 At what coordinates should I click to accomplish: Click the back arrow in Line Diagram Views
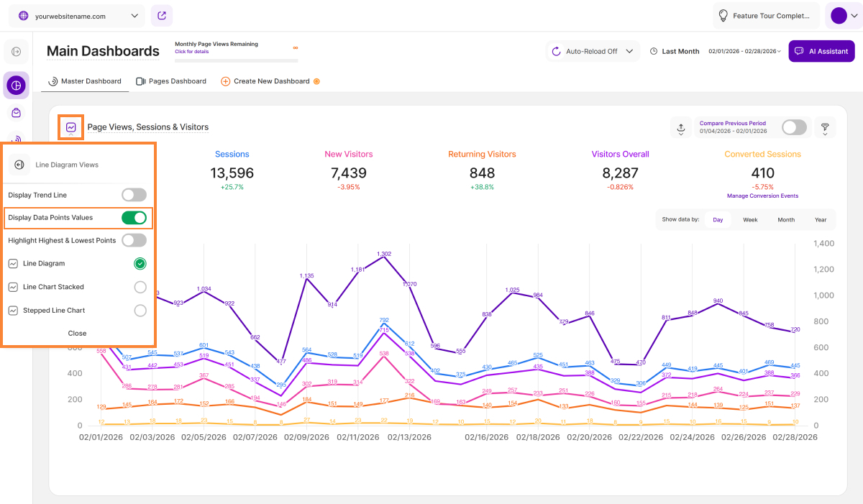click(19, 165)
